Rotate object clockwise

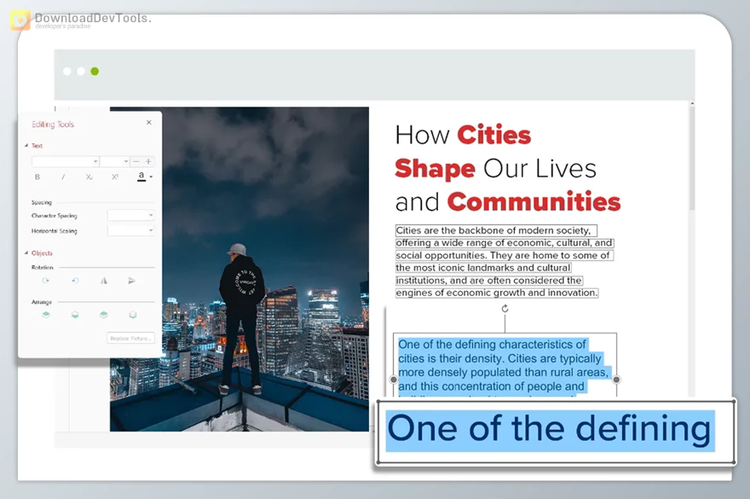tap(46, 281)
